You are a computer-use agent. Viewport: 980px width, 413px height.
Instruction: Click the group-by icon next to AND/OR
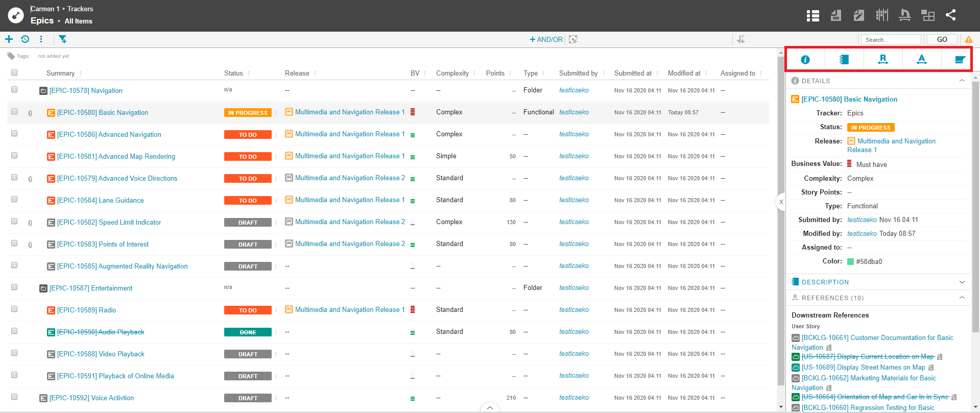[x=573, y=39]
